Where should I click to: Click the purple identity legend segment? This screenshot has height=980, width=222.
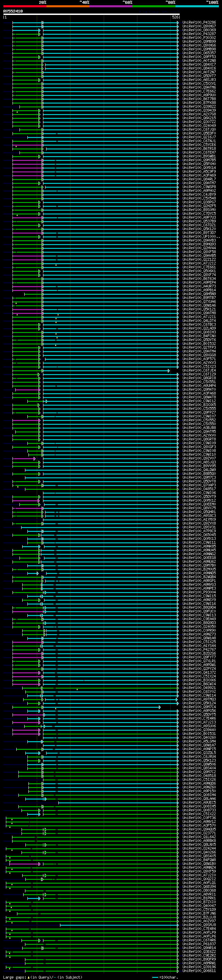[111, 6]
